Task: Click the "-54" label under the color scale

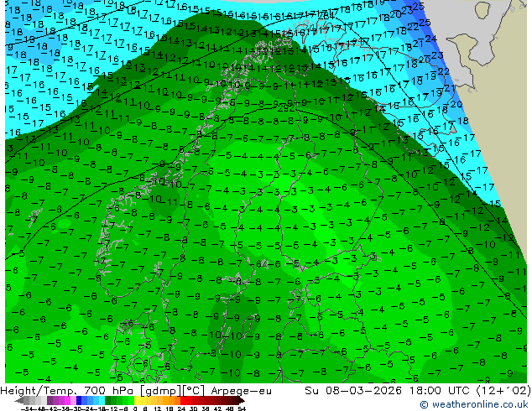Action: [27, 409]
